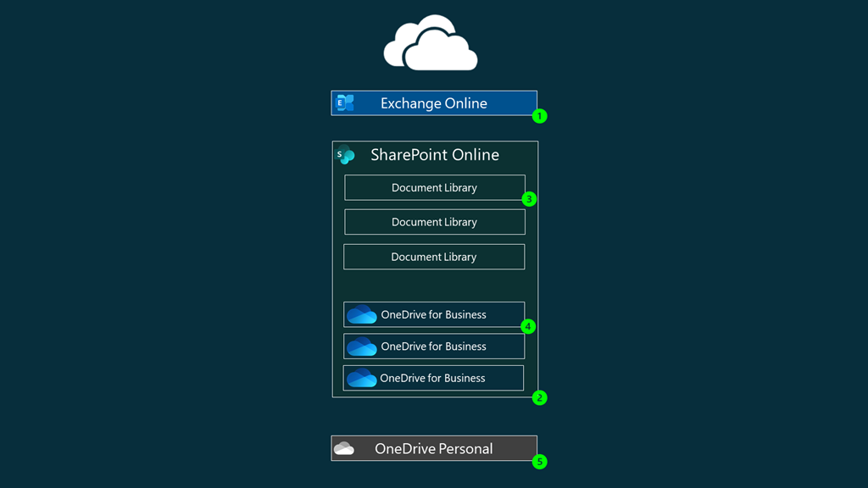Viewport: 868px width, 488px height.
Task: Open the Exchange Online bar
Action: pyautogui.click(x=434, y=103)
